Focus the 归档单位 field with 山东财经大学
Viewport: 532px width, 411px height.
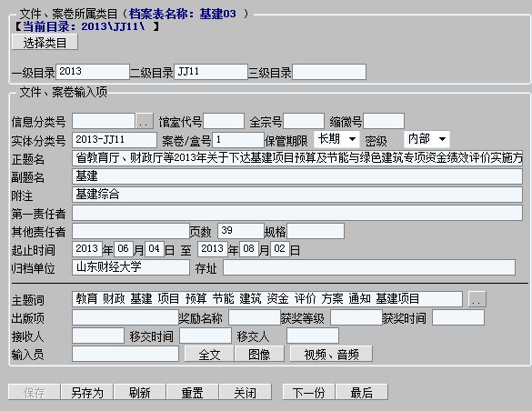tap(131, 267)
